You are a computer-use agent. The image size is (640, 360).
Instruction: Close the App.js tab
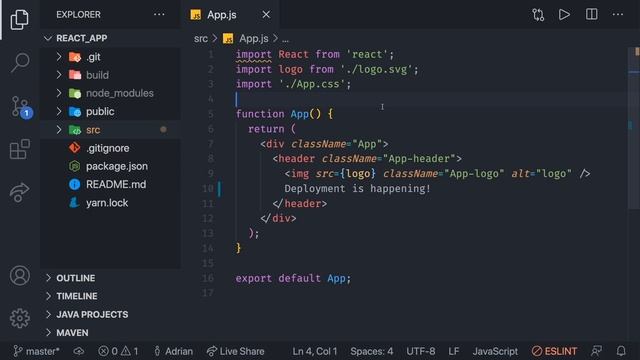tap(266, 15)
